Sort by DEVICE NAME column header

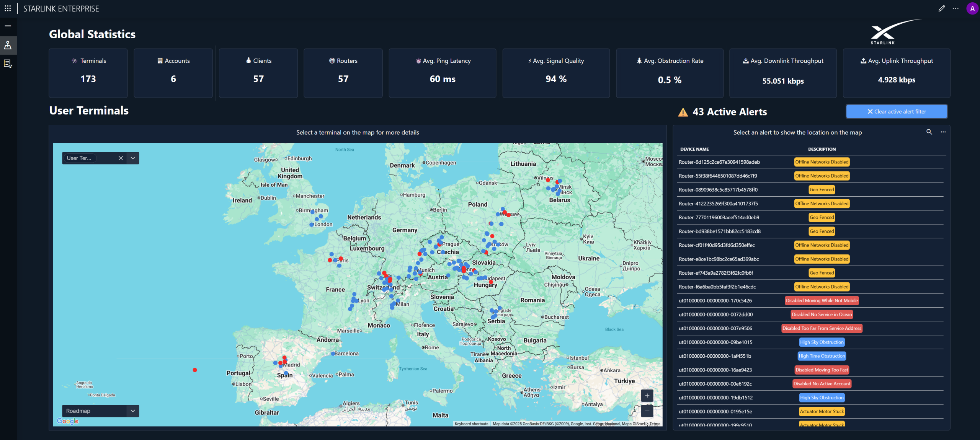tap(694, 149)
